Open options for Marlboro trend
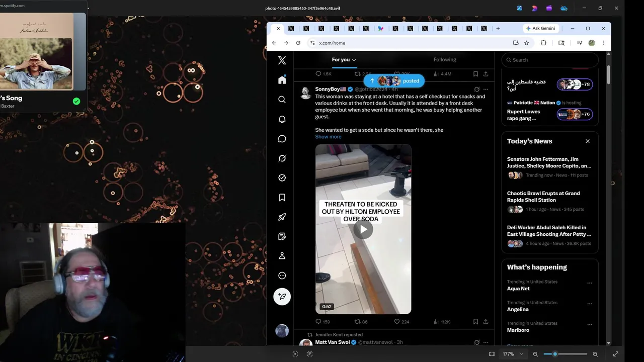This screenshot has width=644, height=362. pos(590,324)
